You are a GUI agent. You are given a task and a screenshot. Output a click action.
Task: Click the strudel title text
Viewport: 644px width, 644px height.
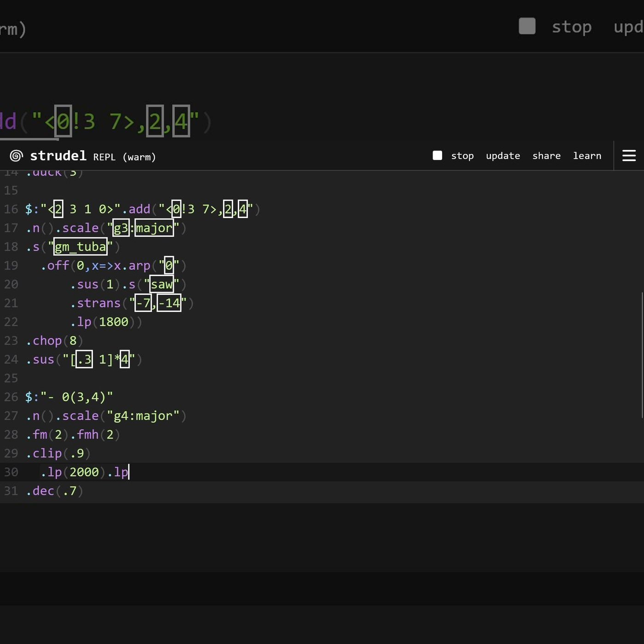58,156
